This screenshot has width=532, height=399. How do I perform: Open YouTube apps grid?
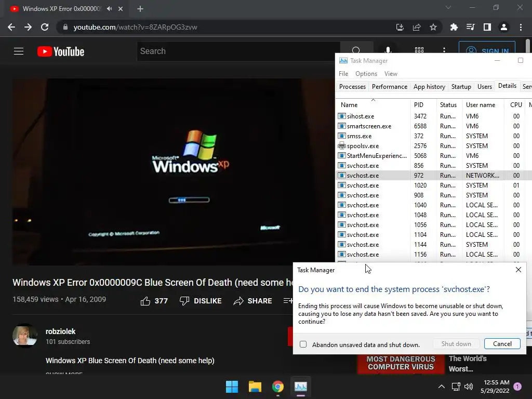coord(419,50)
